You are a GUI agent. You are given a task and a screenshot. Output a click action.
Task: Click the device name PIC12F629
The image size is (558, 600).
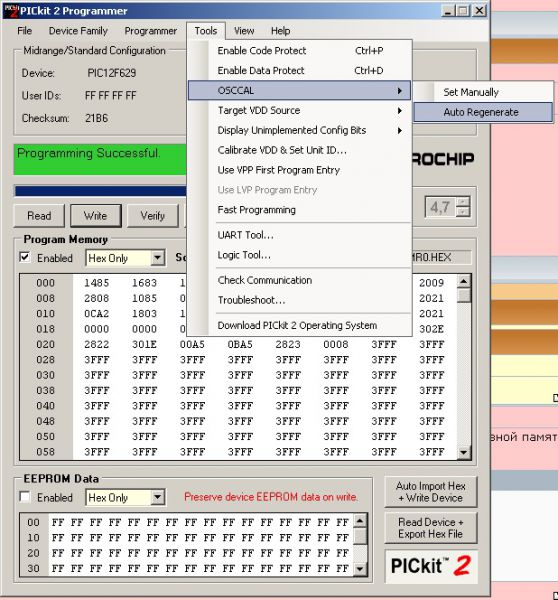tap(111, 73)
